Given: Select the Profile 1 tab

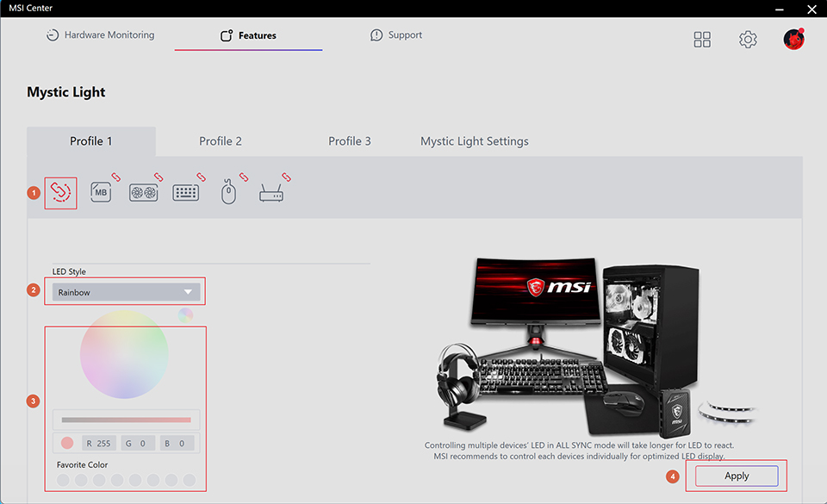Looking at the screenshot, I should tap(91, 141).
